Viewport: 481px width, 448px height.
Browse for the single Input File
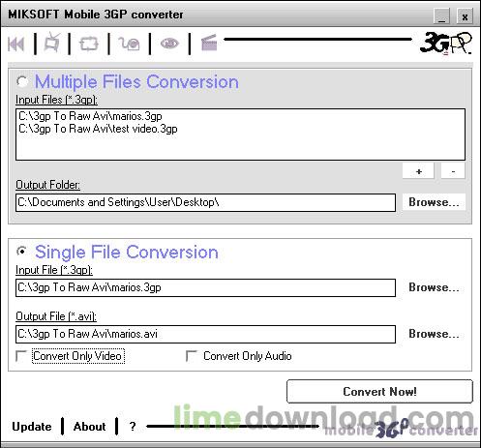(x=434, y=287)
